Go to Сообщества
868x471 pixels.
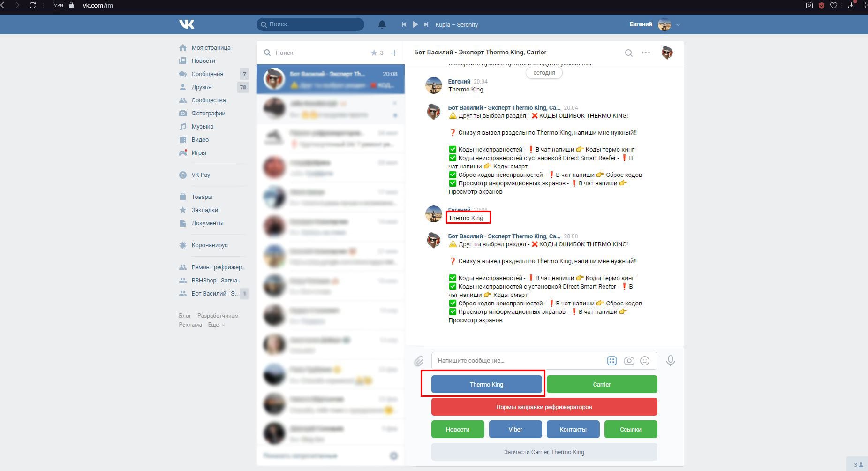coord(208,100)
